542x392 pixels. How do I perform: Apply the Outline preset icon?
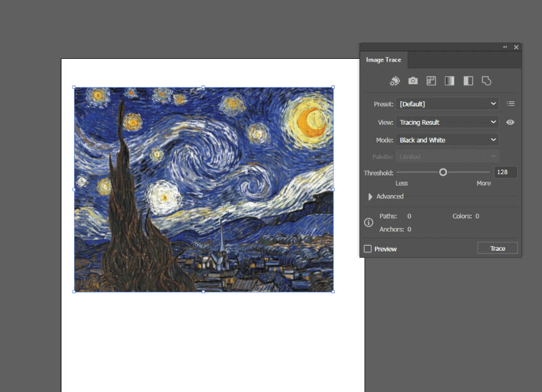pos(486,81)
